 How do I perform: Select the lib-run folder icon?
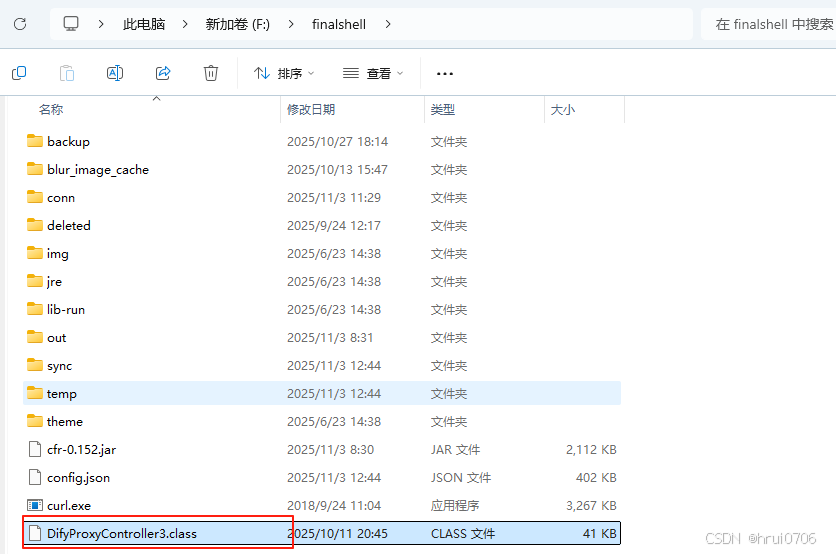[35, 309]
